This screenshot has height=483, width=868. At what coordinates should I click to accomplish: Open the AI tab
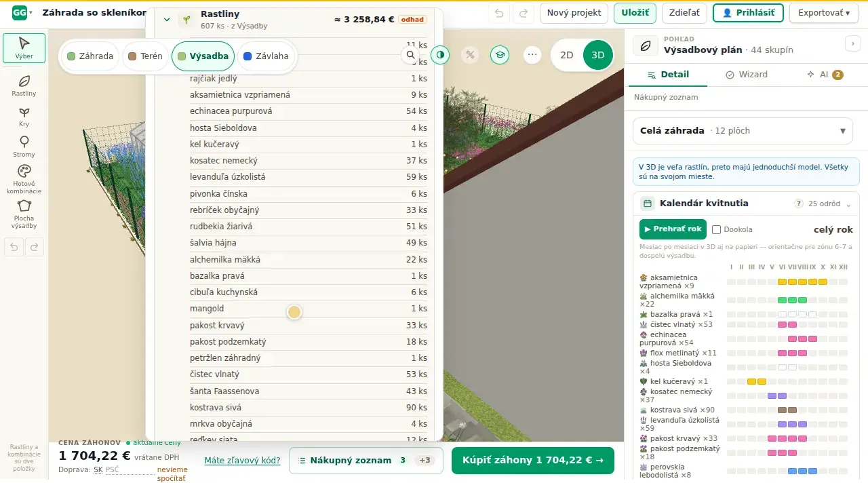[825, 75]
